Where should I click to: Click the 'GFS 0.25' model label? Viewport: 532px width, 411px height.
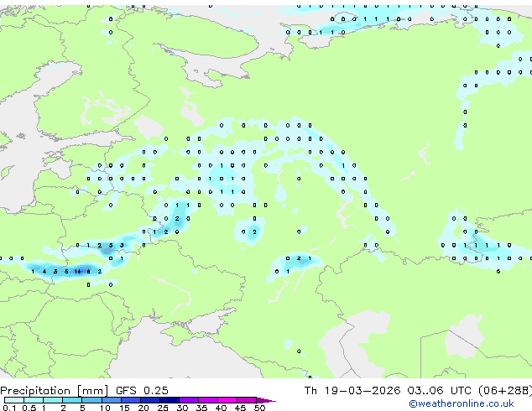click(142, 391)
